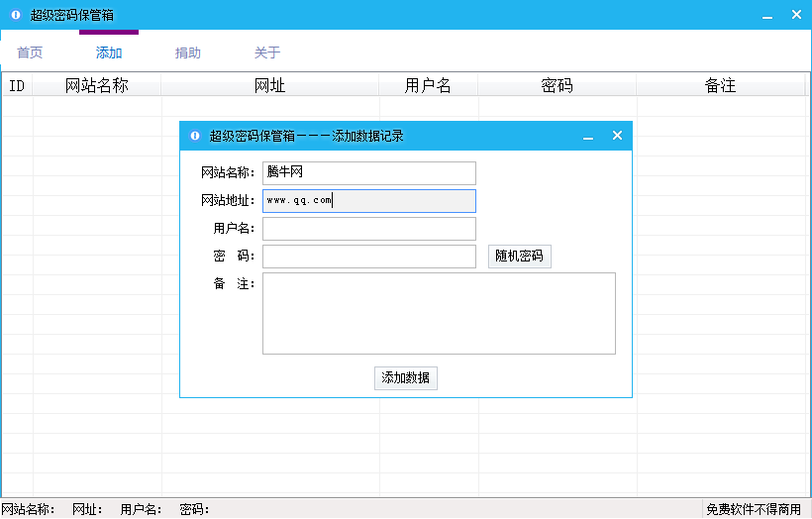Click the 密码 input field in the dialog
Screen dimensions: 812x519
(368, 257)
